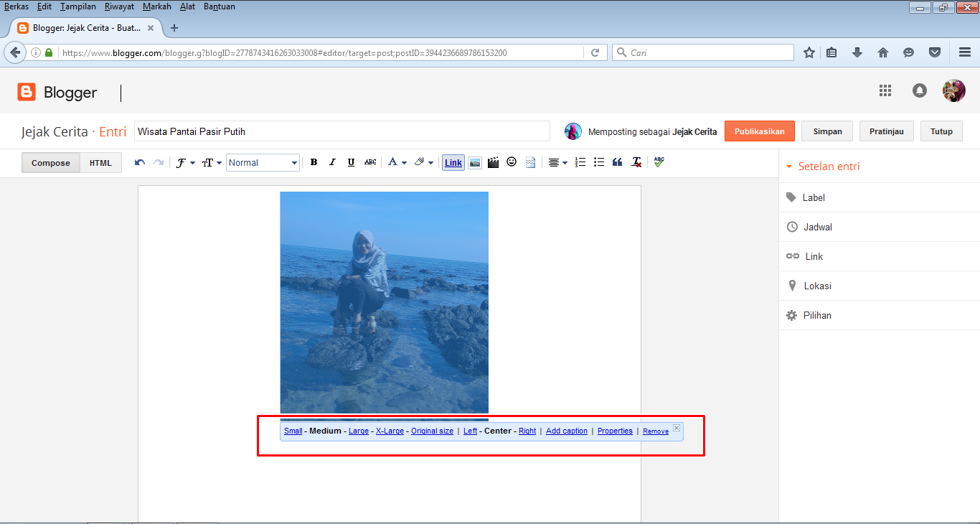Choose Original size for the image
Viewport: 980px width, 524px height.
432,431
